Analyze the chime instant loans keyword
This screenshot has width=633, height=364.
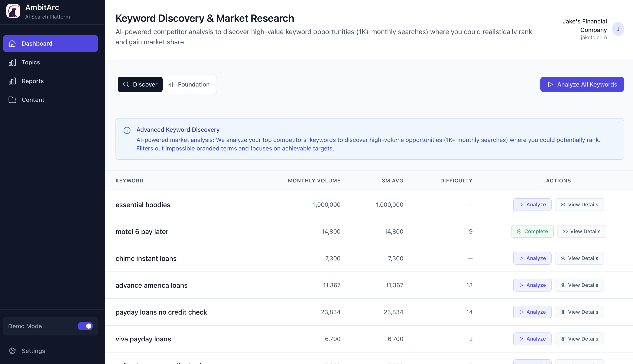click(x=532, y=258)
